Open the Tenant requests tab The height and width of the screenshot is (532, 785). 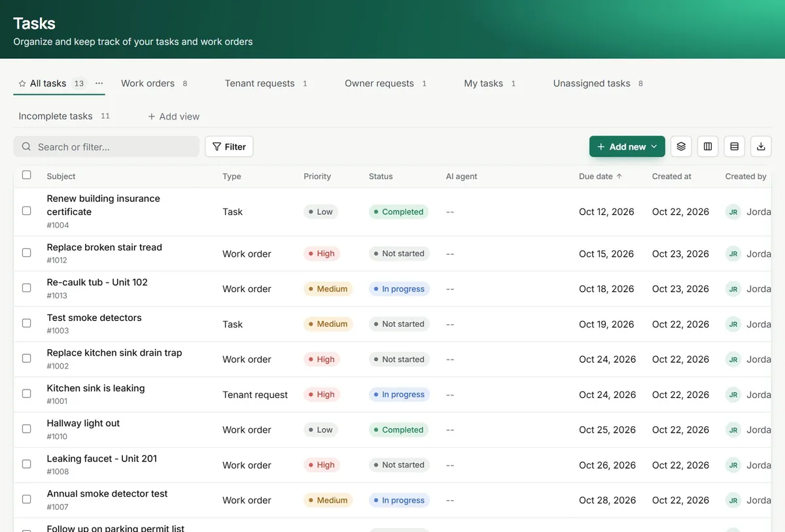click(x=266, y=84)
